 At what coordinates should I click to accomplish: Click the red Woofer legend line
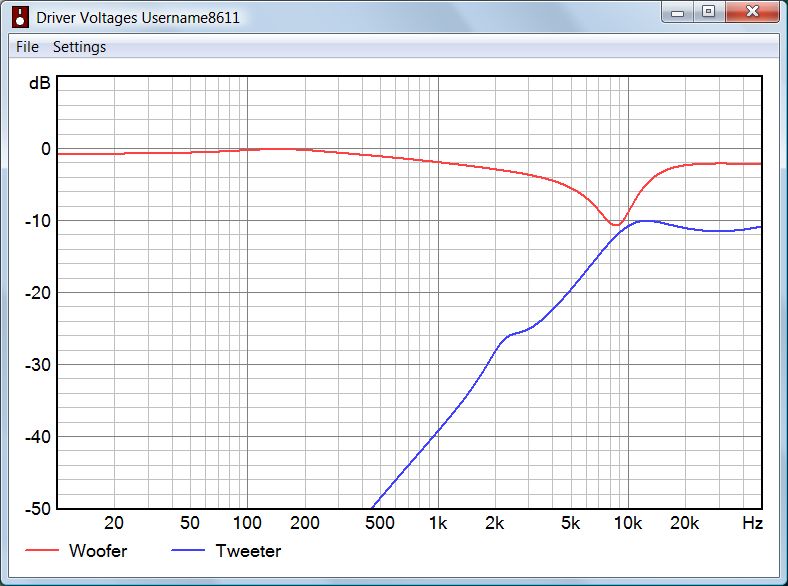click(42, 550)
